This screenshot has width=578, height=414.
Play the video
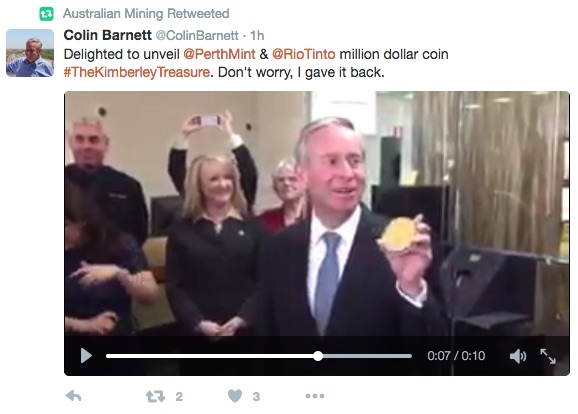point(86,356)
